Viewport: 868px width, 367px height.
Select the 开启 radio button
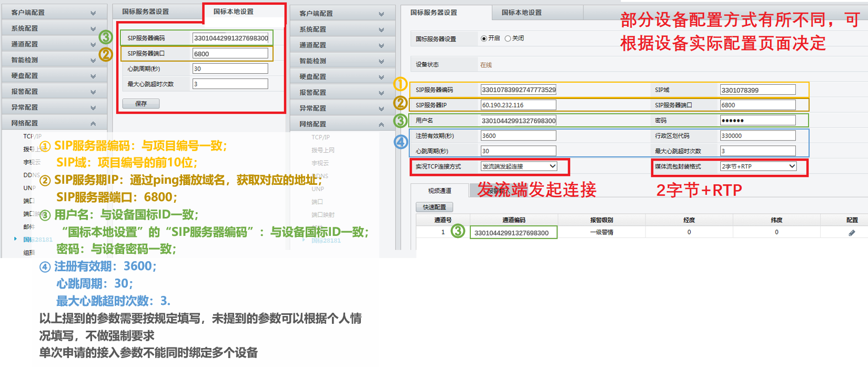[x=484, y=38]
